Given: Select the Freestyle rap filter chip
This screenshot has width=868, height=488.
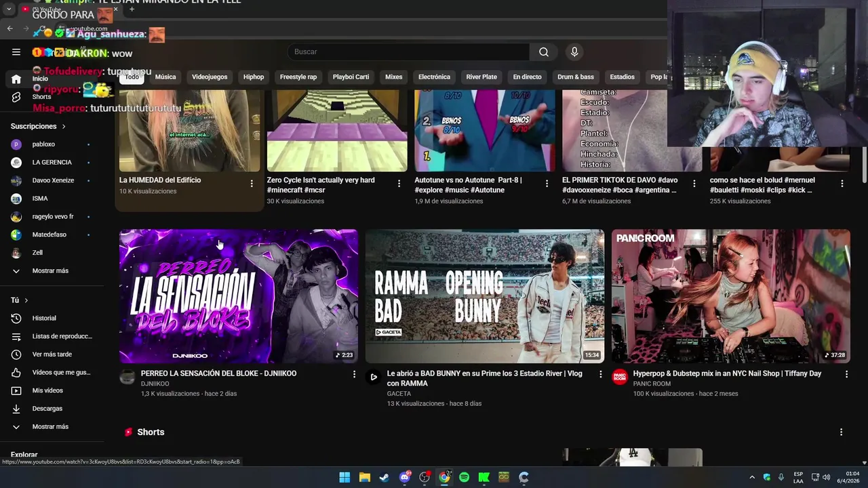Looking at the screenshot, I should (x=298, y=77).
